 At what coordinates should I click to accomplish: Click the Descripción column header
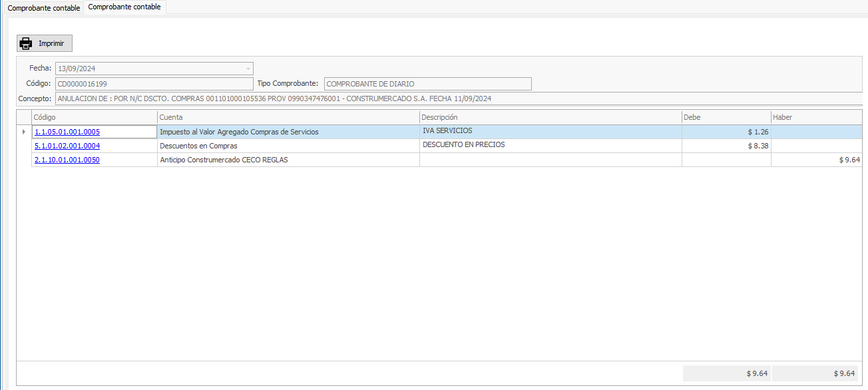(x=550, y=117)
